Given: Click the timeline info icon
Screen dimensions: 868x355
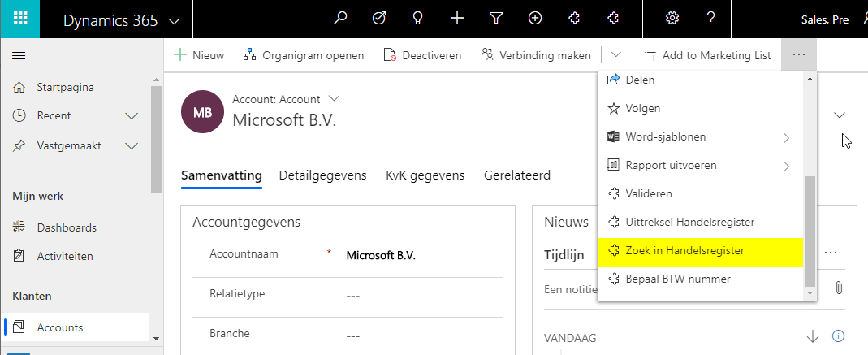Looking at the screenshot, I should point(839,336).
